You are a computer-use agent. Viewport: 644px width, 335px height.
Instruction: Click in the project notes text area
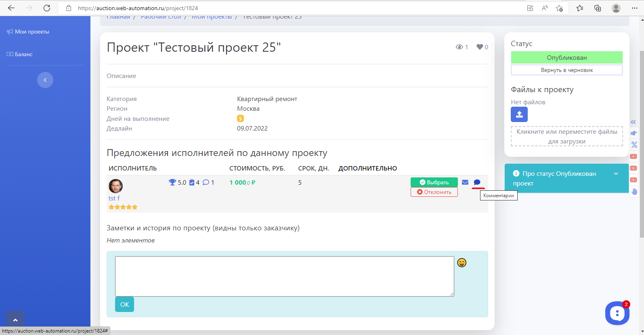point(284,276)
